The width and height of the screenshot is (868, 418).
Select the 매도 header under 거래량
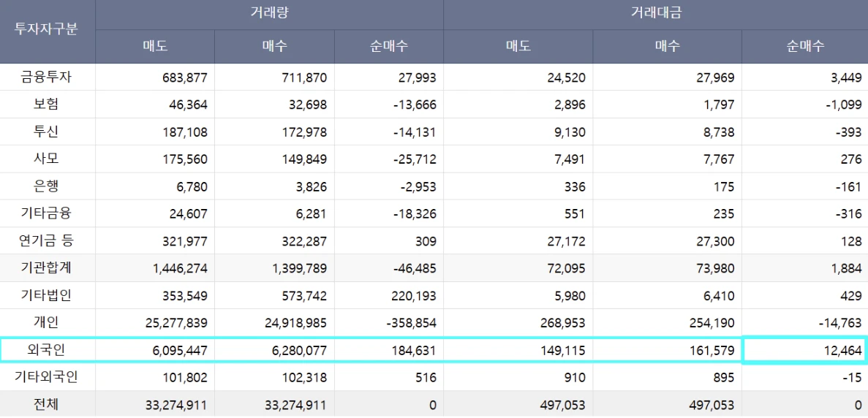(154, 47)
